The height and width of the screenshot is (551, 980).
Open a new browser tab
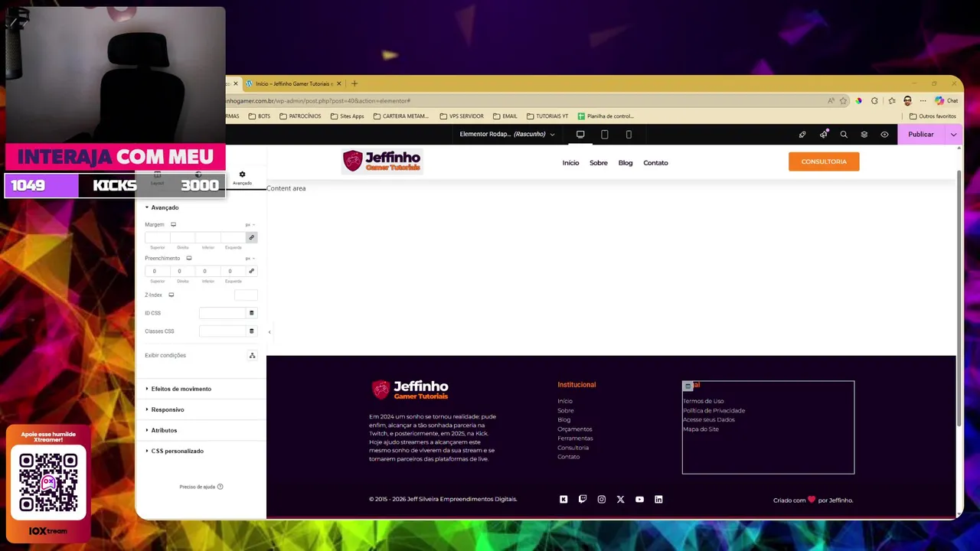pyautogui.click(x=354, y=83)
